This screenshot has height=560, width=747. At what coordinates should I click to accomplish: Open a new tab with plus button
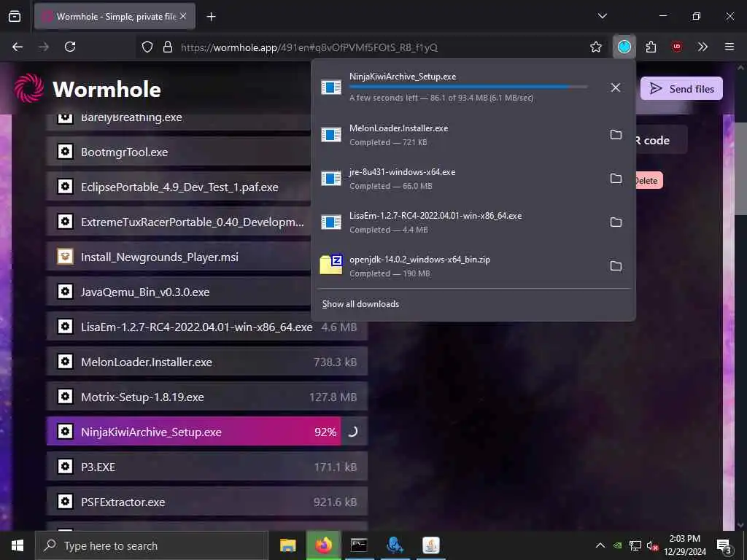click(x=211, y=17)
